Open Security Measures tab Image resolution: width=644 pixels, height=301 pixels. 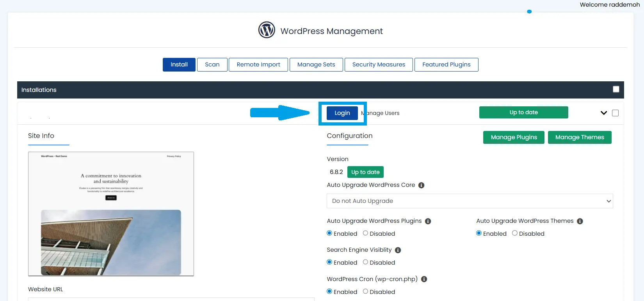(379, 64)
